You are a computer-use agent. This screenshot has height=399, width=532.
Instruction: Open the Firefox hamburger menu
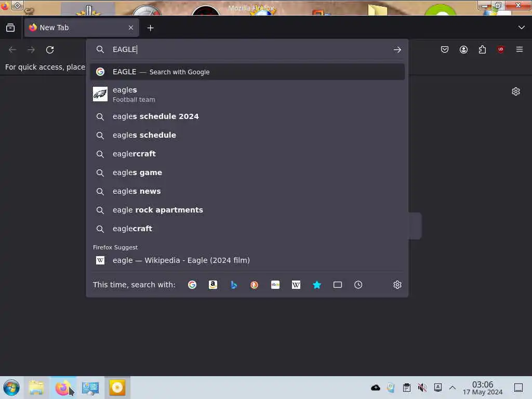520,49
